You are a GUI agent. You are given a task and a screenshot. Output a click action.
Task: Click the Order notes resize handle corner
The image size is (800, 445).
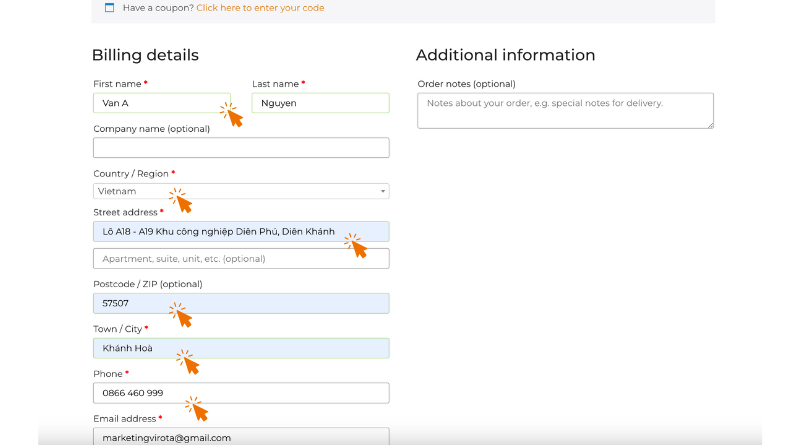coord(710,125)
